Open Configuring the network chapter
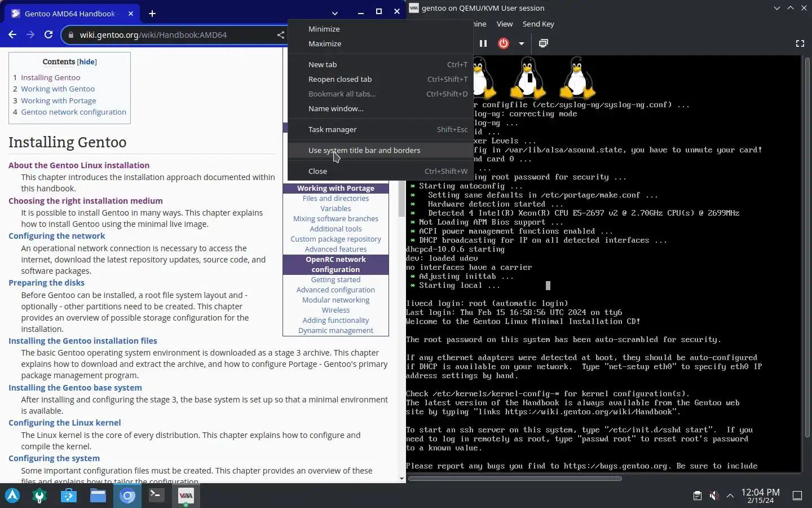The width and height of the screenshot is (812, 508). 56,236
